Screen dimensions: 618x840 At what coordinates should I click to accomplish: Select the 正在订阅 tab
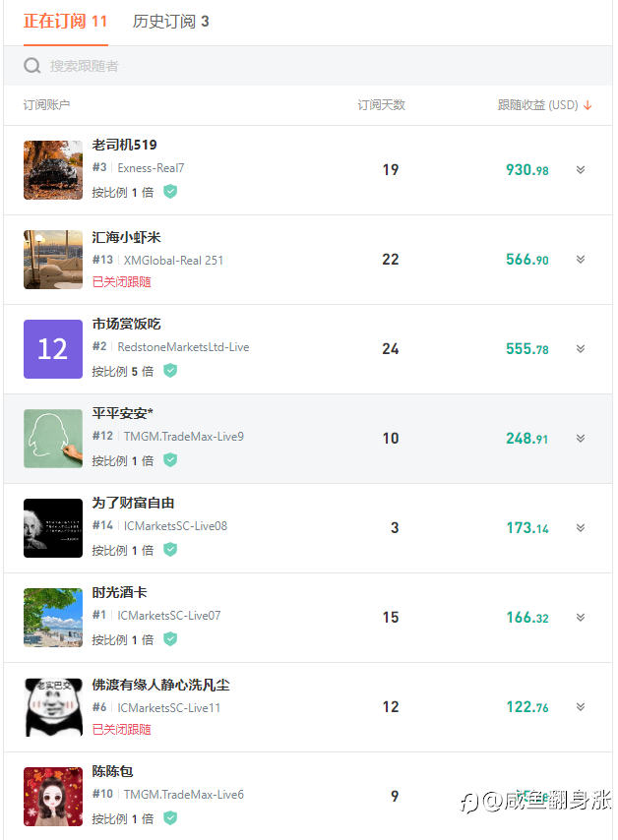65,22
